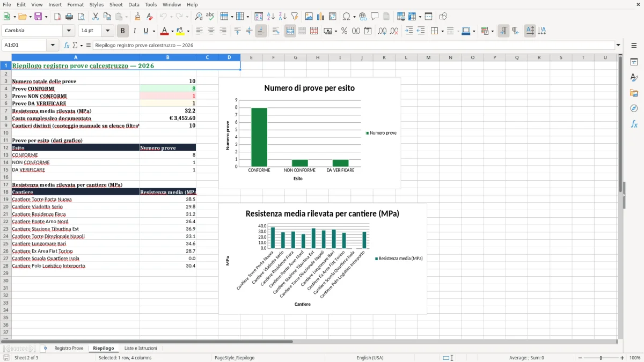Expand the formula bar
Viewport: 644px width, 362px height.
coord(618,45)
